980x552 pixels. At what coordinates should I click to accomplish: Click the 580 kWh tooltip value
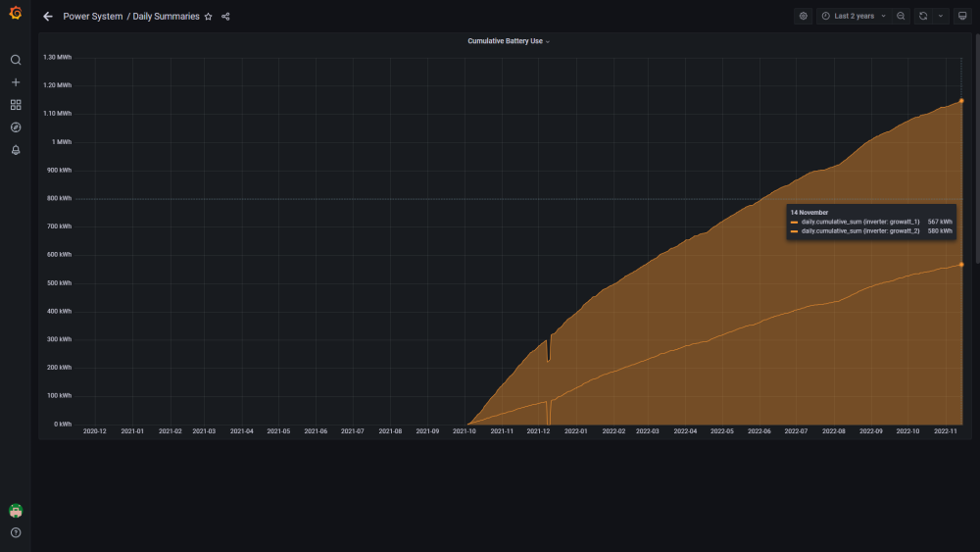pyautogui.click(x=940, y=231)
